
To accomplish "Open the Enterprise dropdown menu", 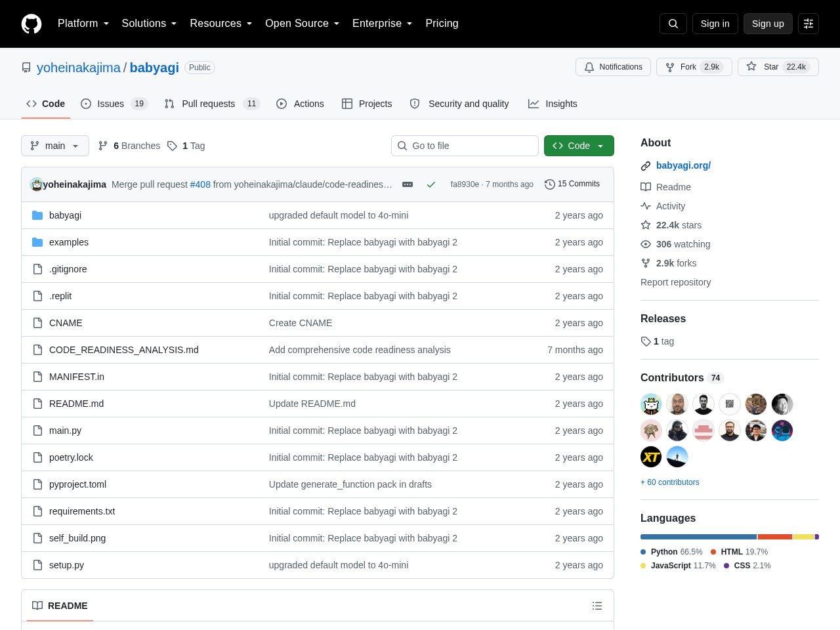I will pyautogui.click(x=383, y=24).
